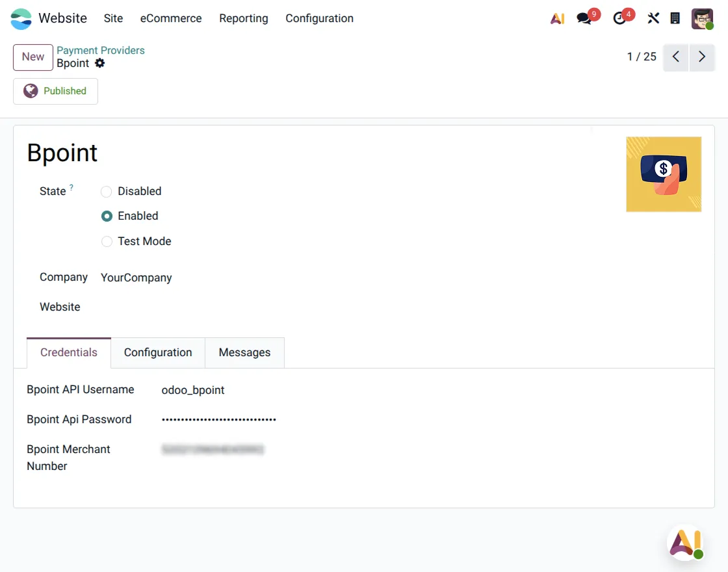Go back to Payment Providers breadcrumb
Viewport: 728px width, 572px height.
coord(101,50)
